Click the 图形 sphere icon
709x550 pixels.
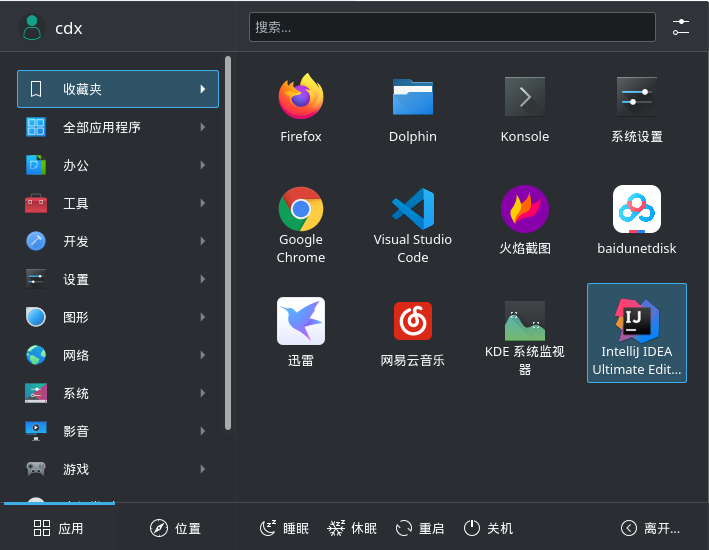36,317
